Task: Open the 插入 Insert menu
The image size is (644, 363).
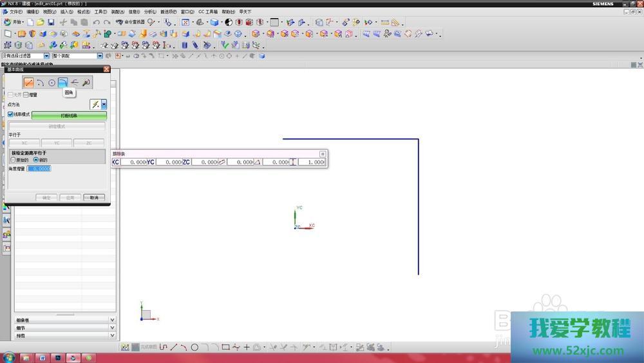Action: (x=66, y=12)
